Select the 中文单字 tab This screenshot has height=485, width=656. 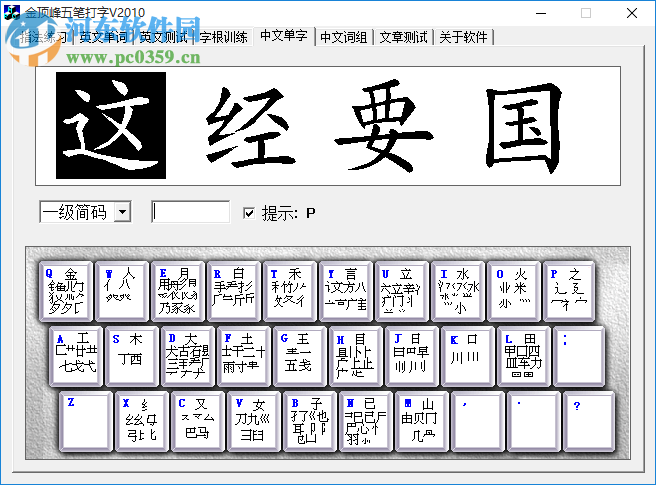[x=284, y=36]
